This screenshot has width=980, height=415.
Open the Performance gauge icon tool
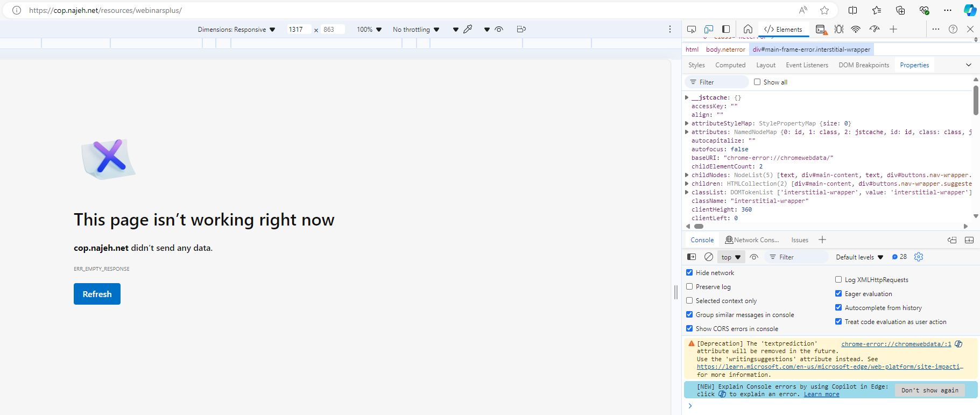pos(875,29)
